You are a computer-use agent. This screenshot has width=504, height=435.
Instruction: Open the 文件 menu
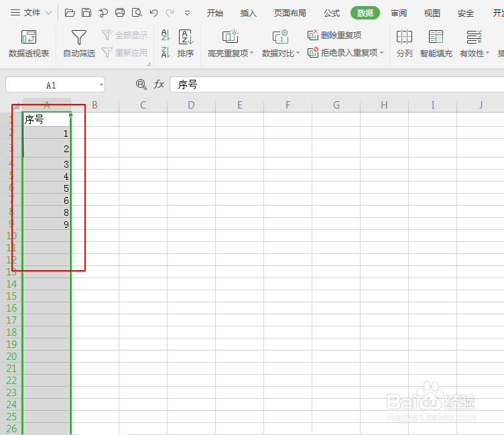[31, 13]
